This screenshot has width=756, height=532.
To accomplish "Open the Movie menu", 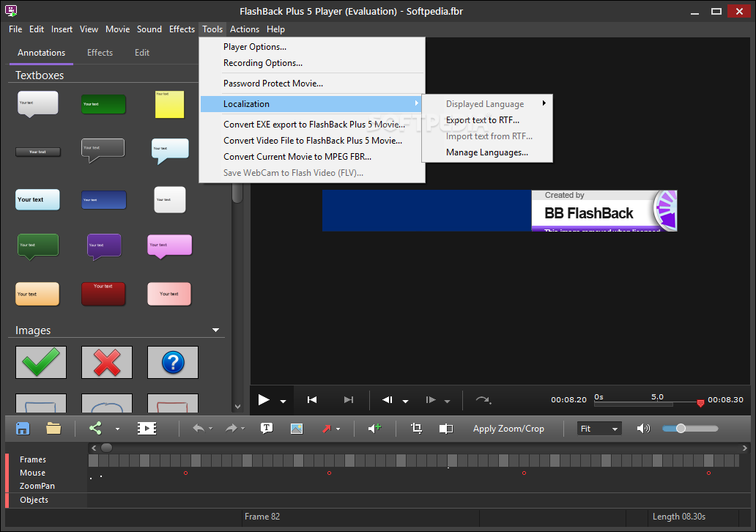I will (118, 29).
